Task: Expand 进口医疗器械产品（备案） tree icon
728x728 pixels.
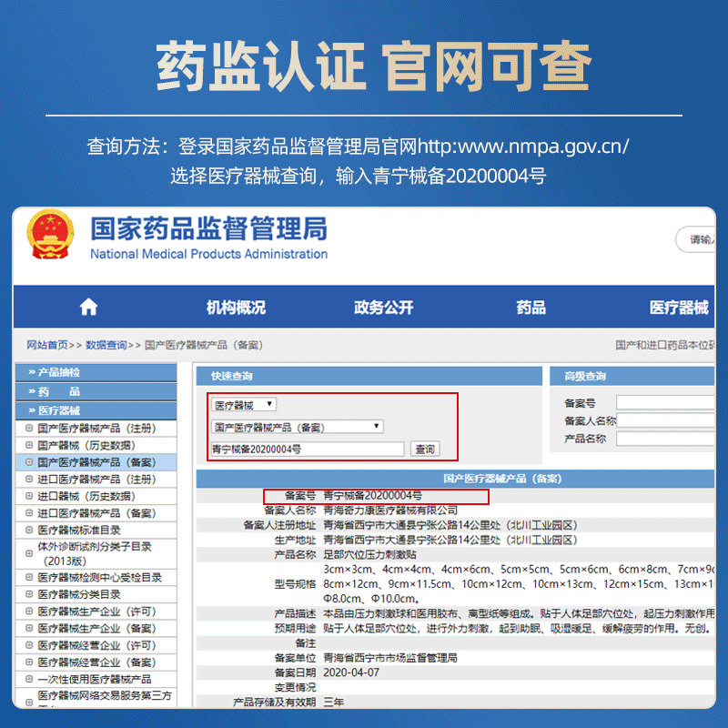Action: coord(29,513)
